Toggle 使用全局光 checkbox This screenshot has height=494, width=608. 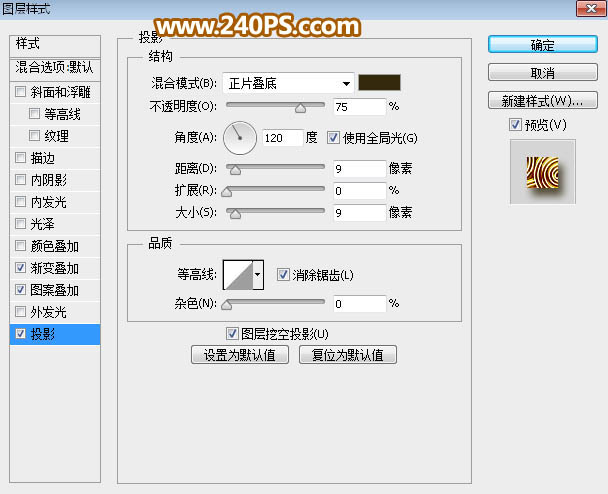pos(333,138)
